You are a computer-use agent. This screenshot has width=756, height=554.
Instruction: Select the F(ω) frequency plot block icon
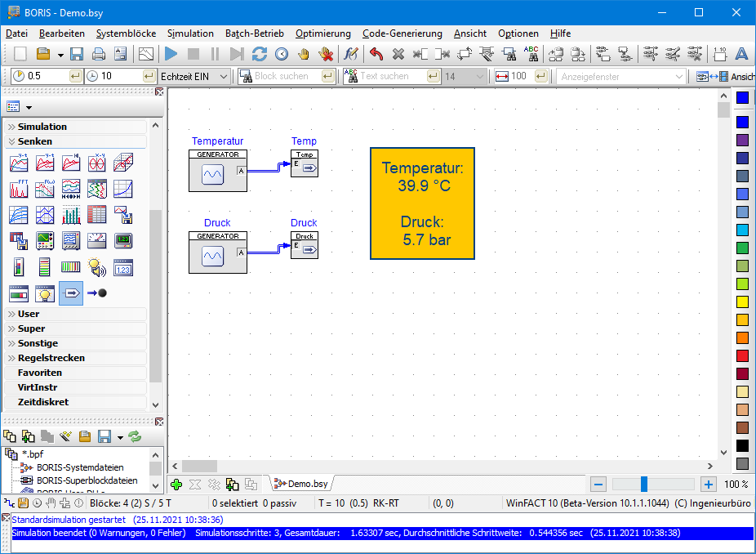[45, 189]
